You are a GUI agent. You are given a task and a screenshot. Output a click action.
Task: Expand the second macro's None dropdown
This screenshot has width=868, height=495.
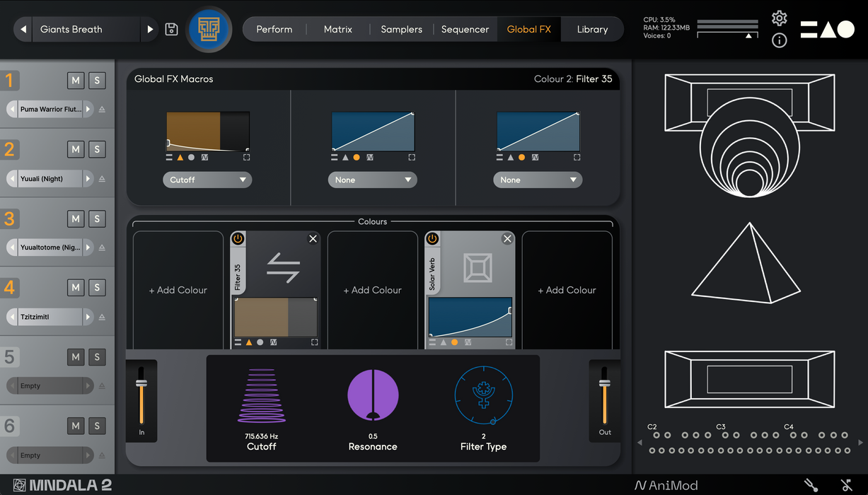point(372,180)
